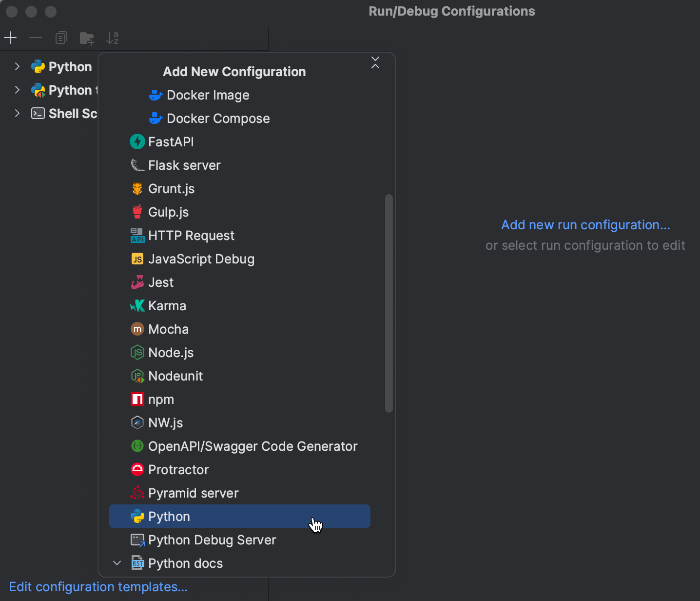This screenshot has width=700, height=601.
Task: Expand the first Python tree item
Action: tap(17, 66)
